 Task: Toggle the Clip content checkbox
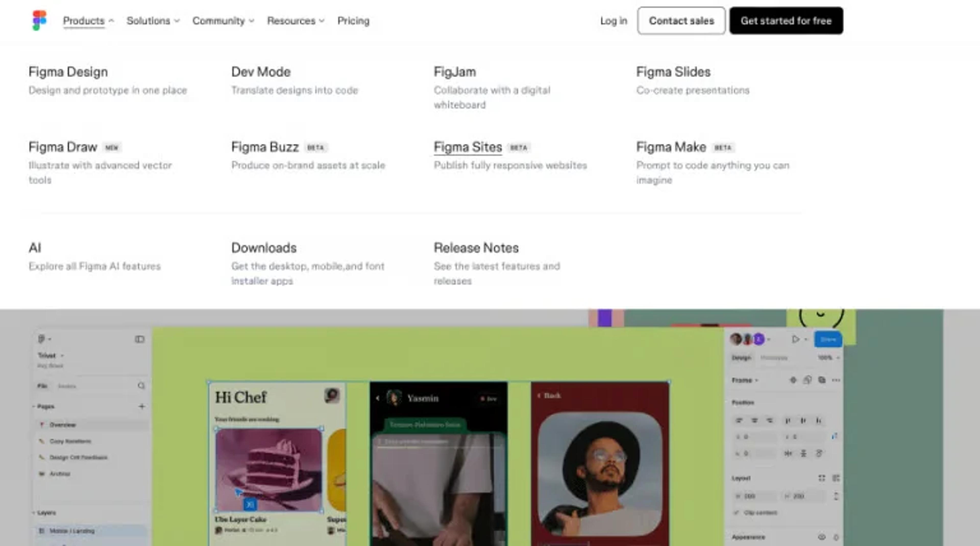tap(736, 513)
